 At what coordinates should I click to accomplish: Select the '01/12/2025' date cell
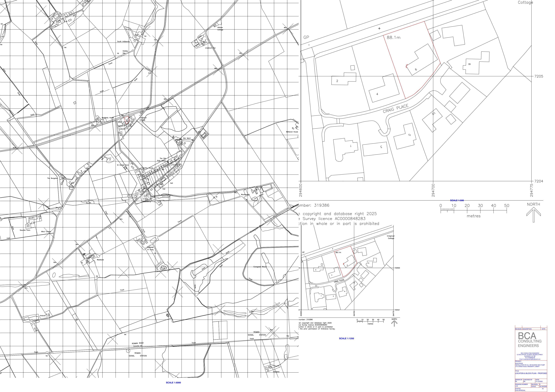click(539, 381)
